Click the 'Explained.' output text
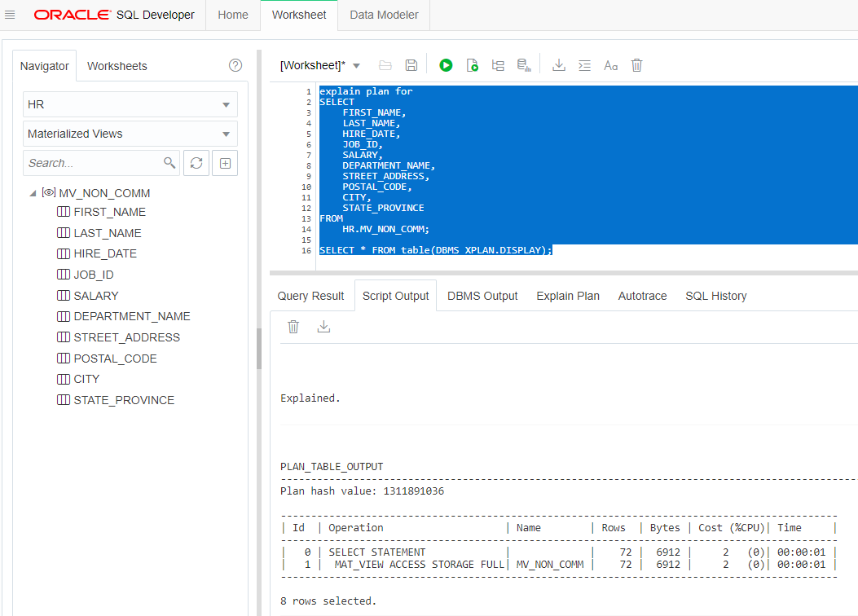Screen dimensions: 858x616 [x=310, y=398]
